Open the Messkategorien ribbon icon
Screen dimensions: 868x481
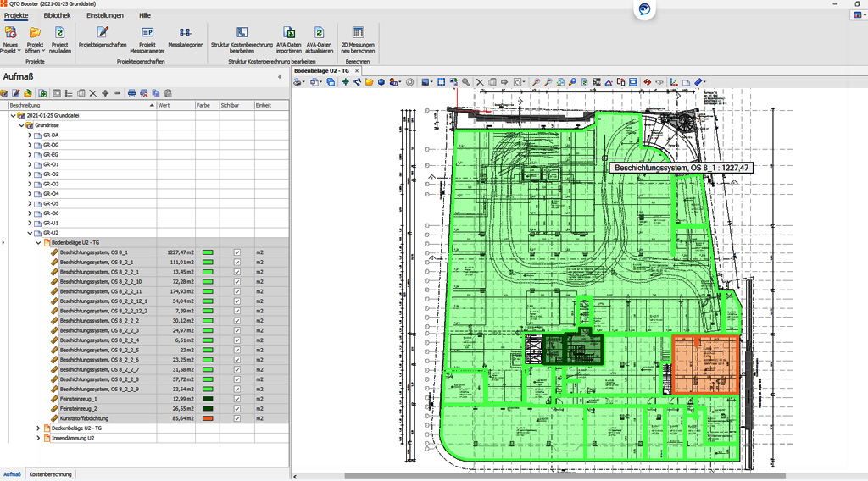pyautogui.click(x=186, y=33)
